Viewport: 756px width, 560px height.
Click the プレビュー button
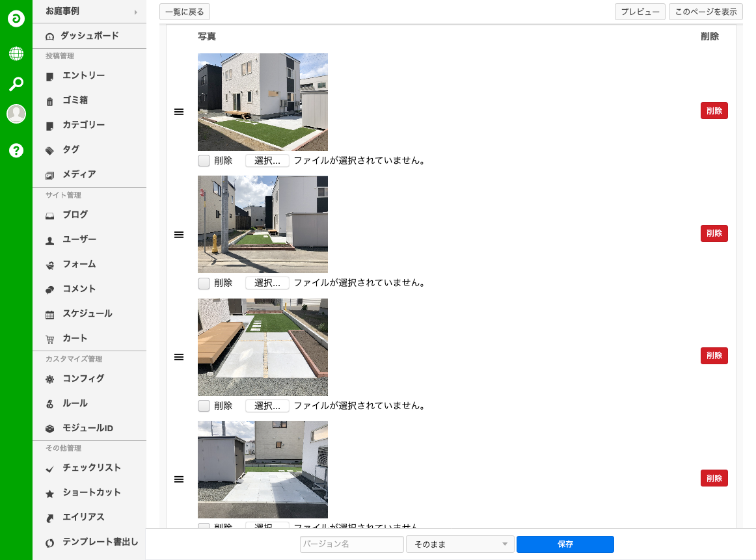click(x=640, y=12)
